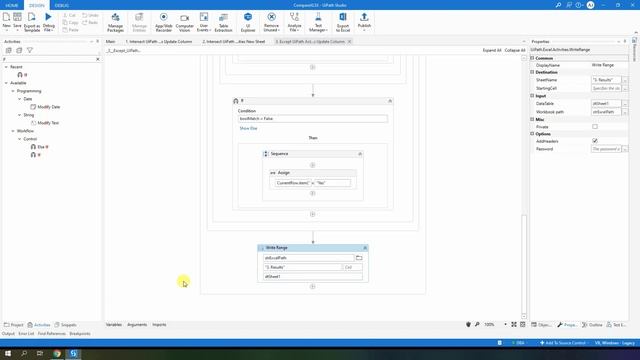Open DataTable expression editor button
The image size is (640, 360).
(625, 104)
